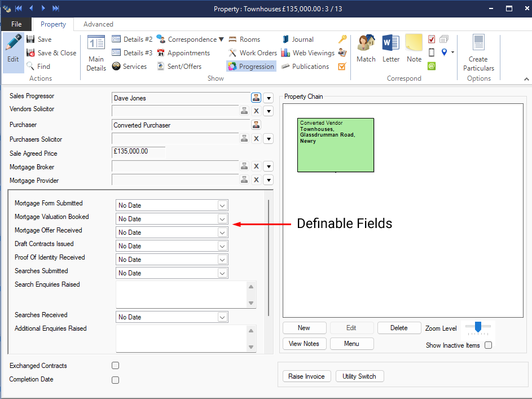Open Purchasers Solicitor dropdown arrow
The height and width of the screenshot is (399, 532).
click(x=269, y=139)
